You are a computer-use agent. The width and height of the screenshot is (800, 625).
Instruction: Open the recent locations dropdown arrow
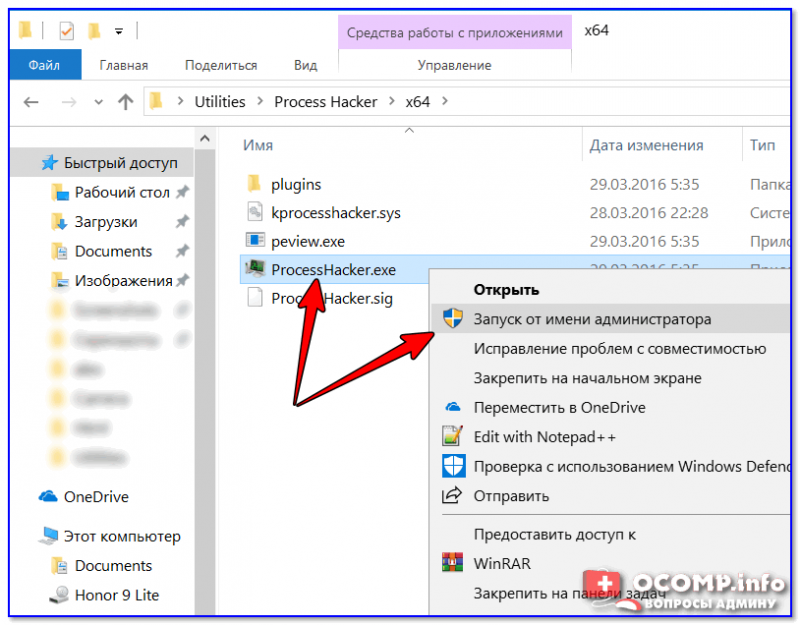[x=98, y=103]
